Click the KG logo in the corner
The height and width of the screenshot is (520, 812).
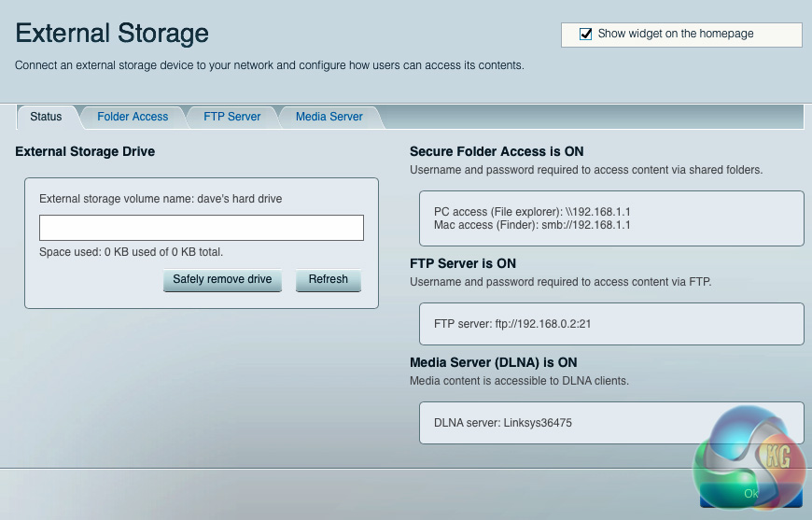pyautogui.click(x=751, y=457)
